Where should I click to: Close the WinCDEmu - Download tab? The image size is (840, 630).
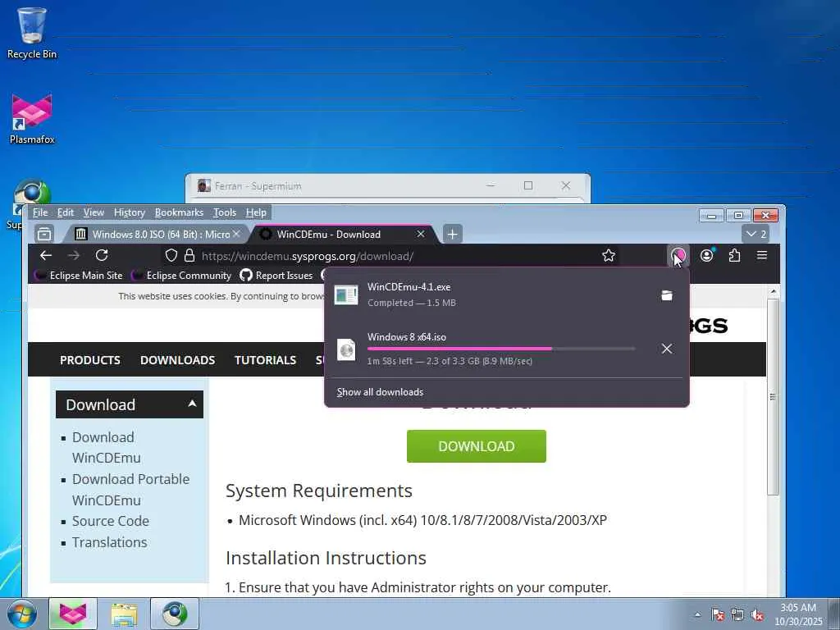421,234
